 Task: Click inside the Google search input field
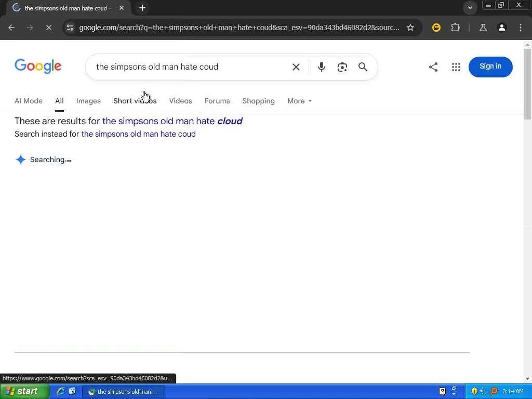click(x=190, y=67)
